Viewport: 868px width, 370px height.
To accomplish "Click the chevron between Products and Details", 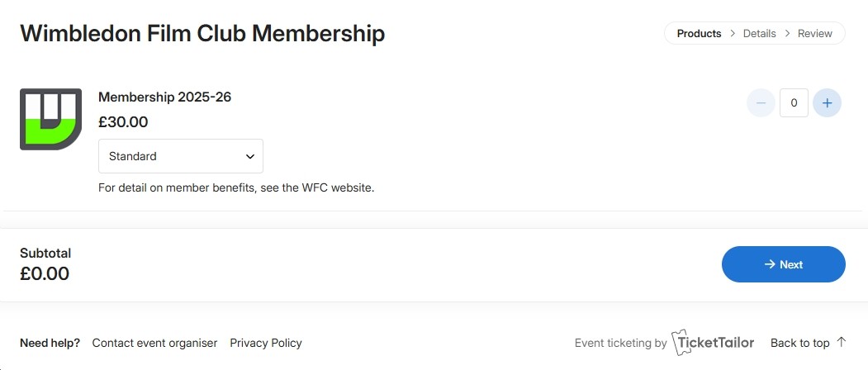I will 732,34.
